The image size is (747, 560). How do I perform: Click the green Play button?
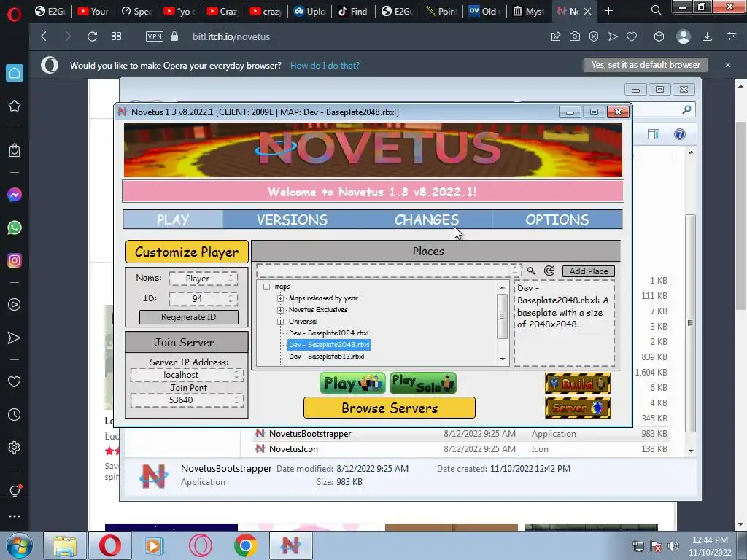(352, 384)
